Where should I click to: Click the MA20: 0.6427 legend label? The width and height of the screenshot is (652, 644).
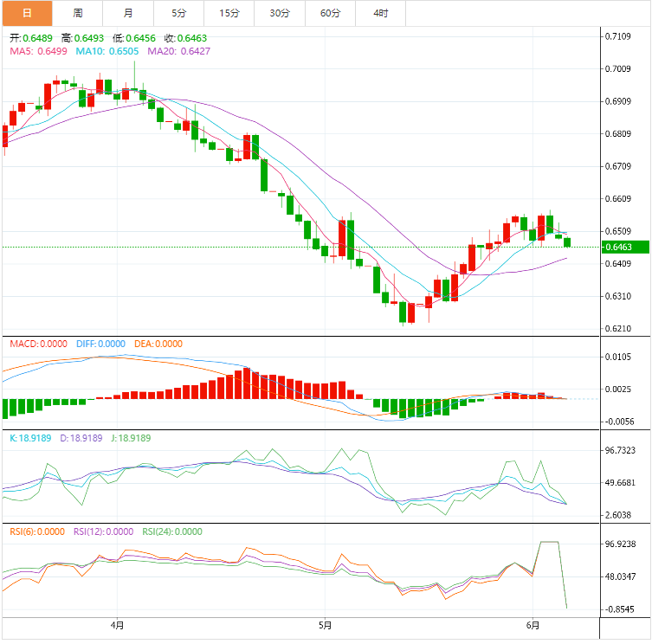tap(178, 51)
